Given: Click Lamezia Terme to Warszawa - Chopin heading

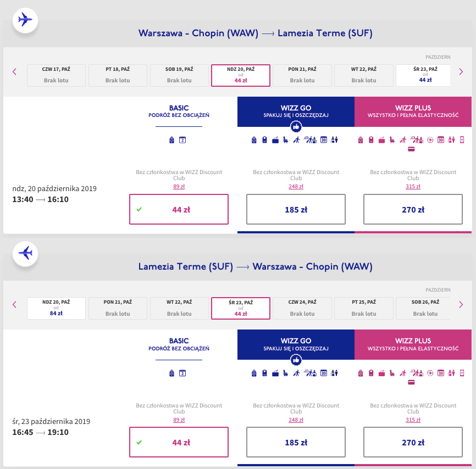Looking at the screenshot, I should pyautogui.click(x=255, y=266).
